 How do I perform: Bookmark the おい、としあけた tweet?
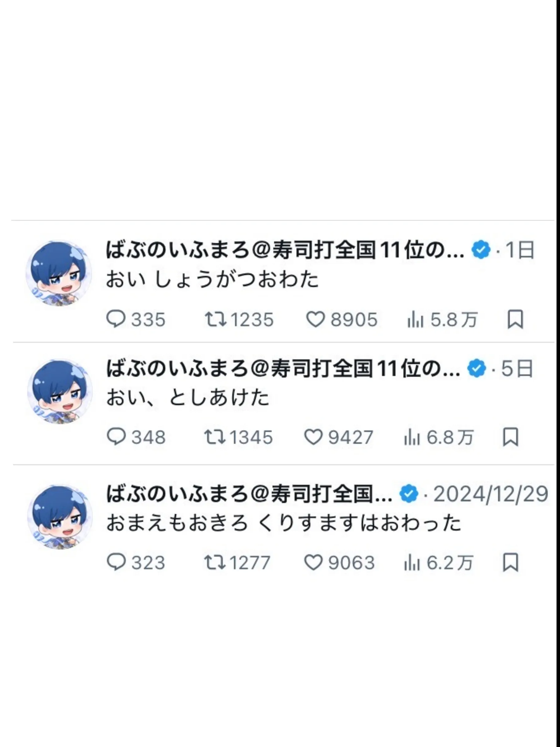[x=510, y=437]
